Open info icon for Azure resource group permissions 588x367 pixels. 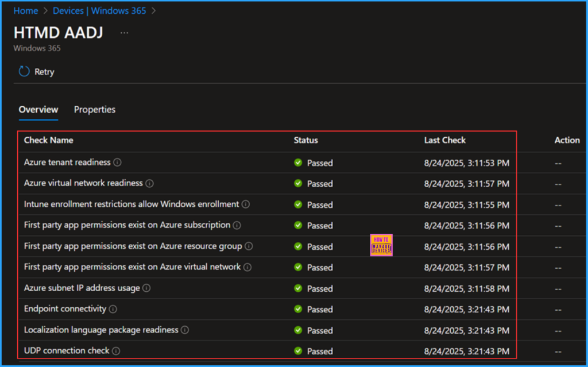point(249,246)
